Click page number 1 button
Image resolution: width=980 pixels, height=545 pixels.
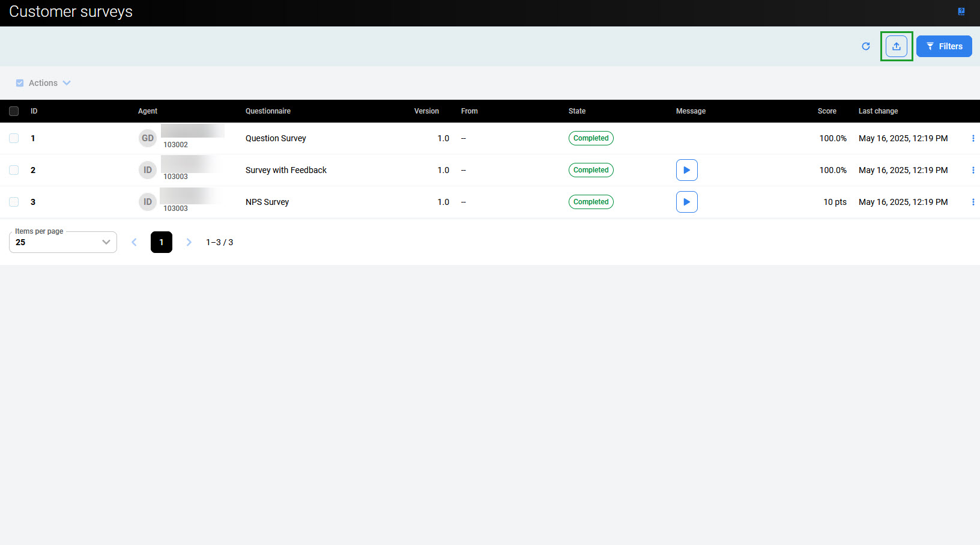(161, 242)
